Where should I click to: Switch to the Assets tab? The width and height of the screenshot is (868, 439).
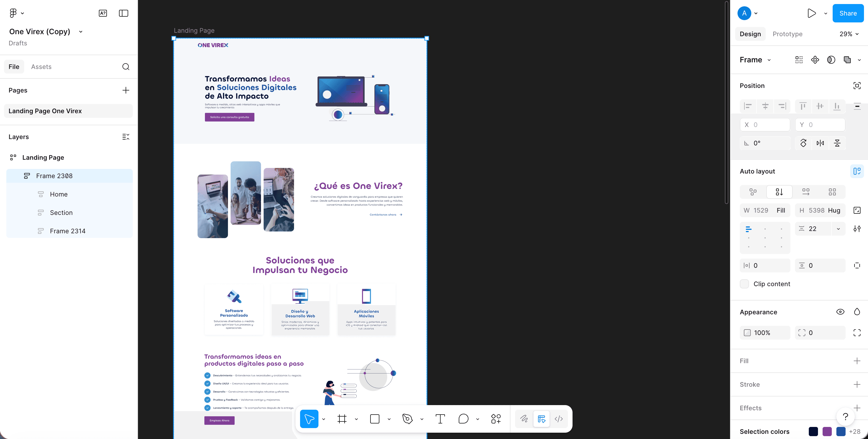[41, 66]
